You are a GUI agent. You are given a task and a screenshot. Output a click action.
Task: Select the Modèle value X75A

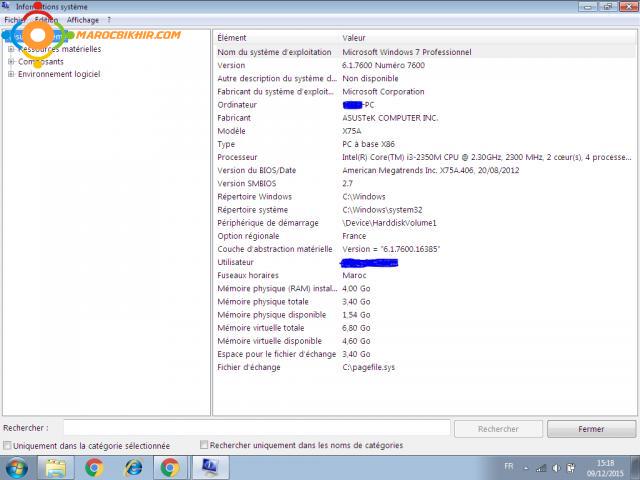coord(352,131)
